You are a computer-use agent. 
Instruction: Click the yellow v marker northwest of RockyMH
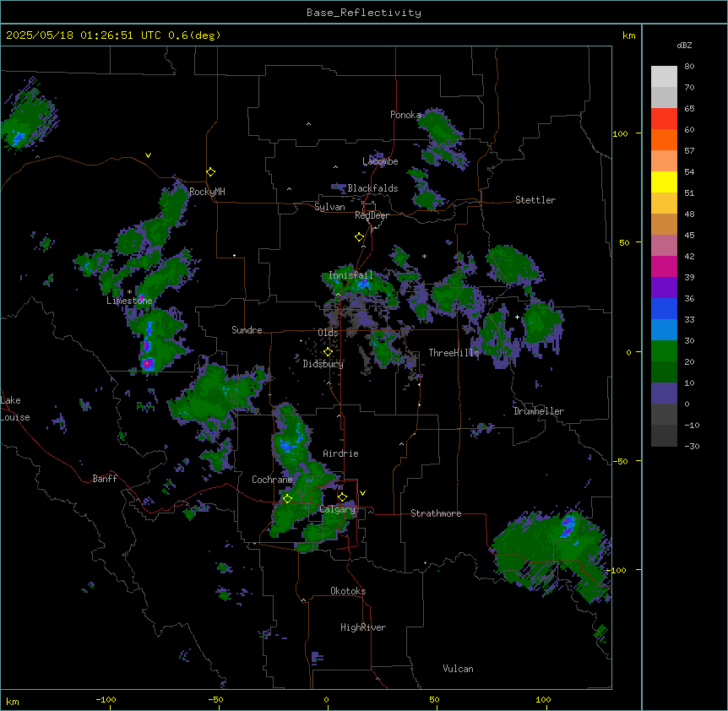click(x=148, y=155)
